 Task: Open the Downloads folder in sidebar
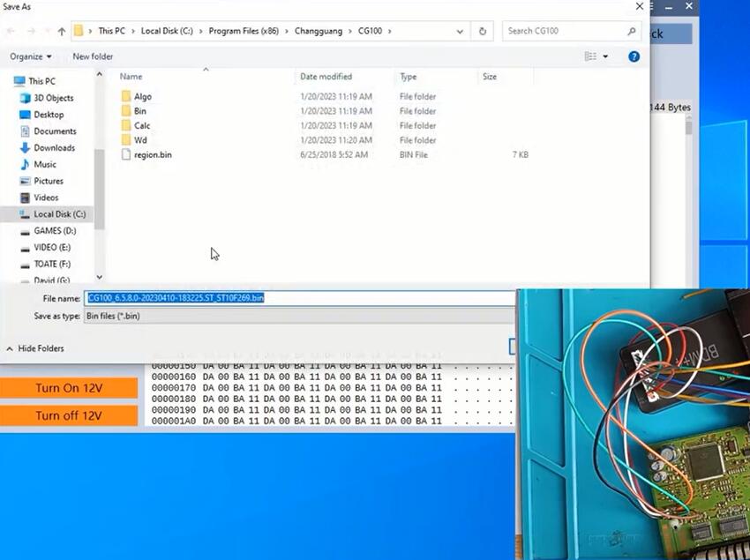point(54,148)
